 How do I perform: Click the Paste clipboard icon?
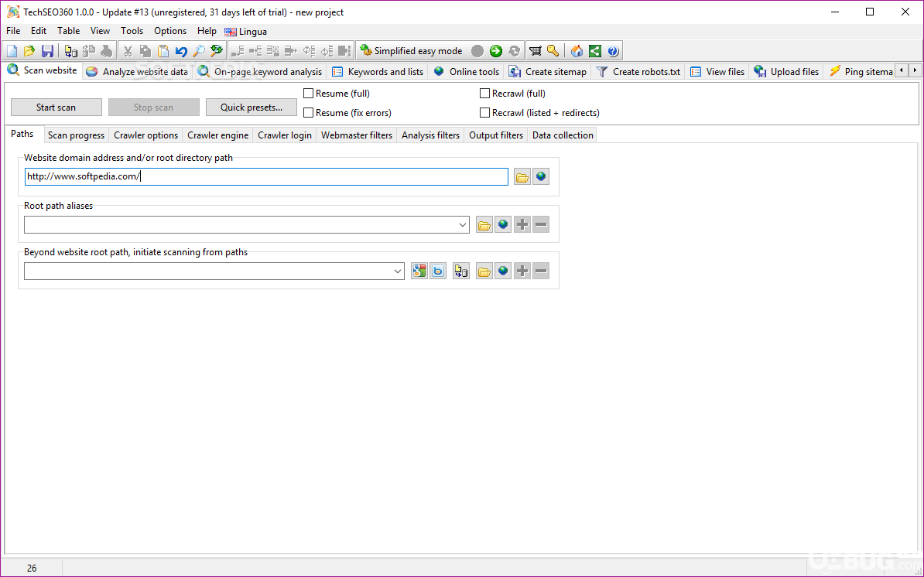[163, 51]
